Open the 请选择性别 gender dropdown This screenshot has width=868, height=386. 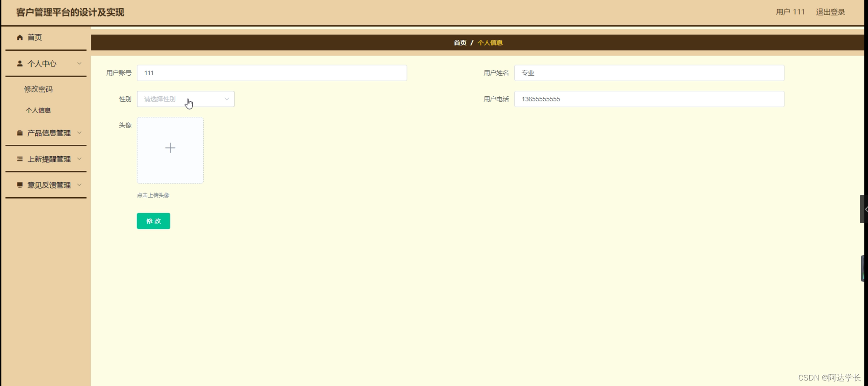tap(186, 99)
